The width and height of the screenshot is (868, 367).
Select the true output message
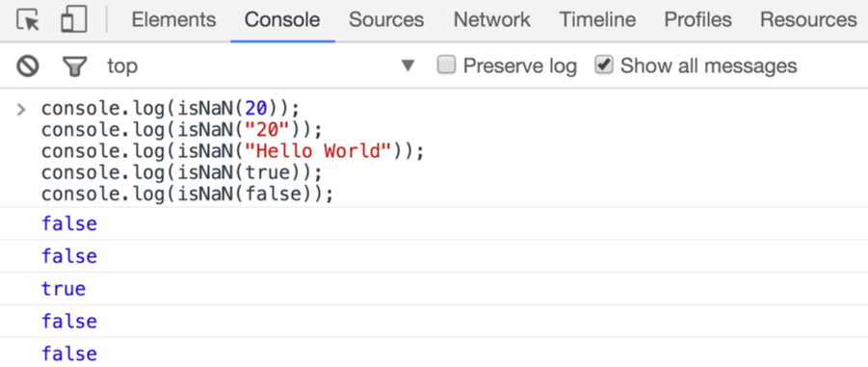click(64, 289)
